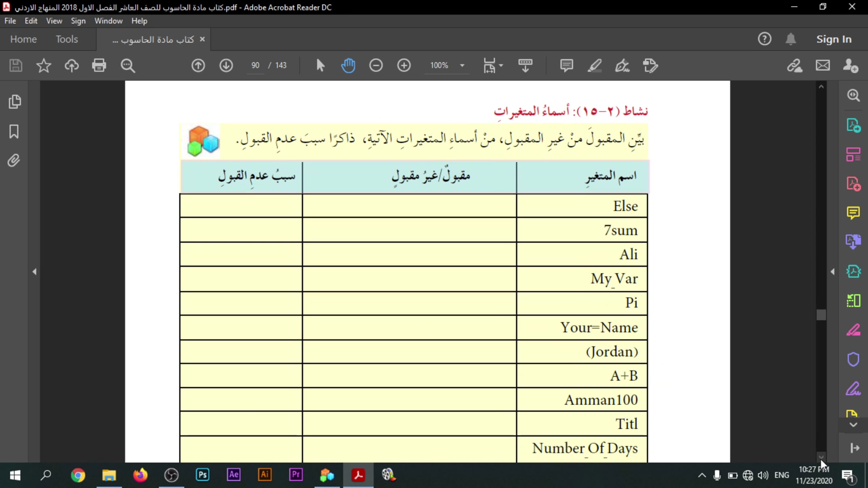Select the Highlight text pen tool

[594, 65]
